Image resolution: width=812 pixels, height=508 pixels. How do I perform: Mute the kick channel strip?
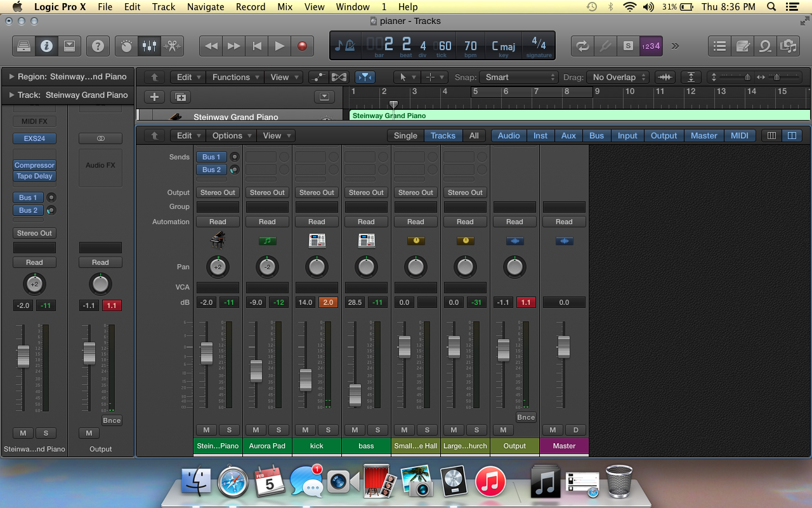tap(305, 430)
